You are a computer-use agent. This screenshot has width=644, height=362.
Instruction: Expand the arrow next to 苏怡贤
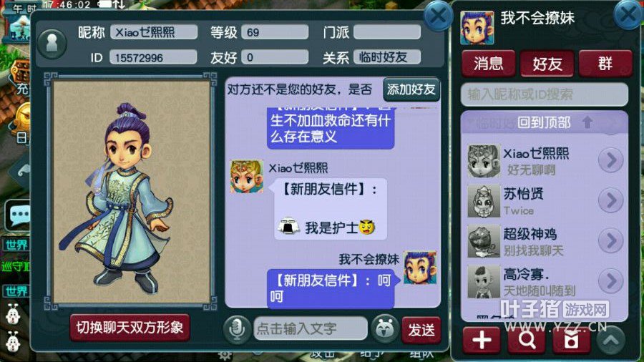(x=611, y=200)
